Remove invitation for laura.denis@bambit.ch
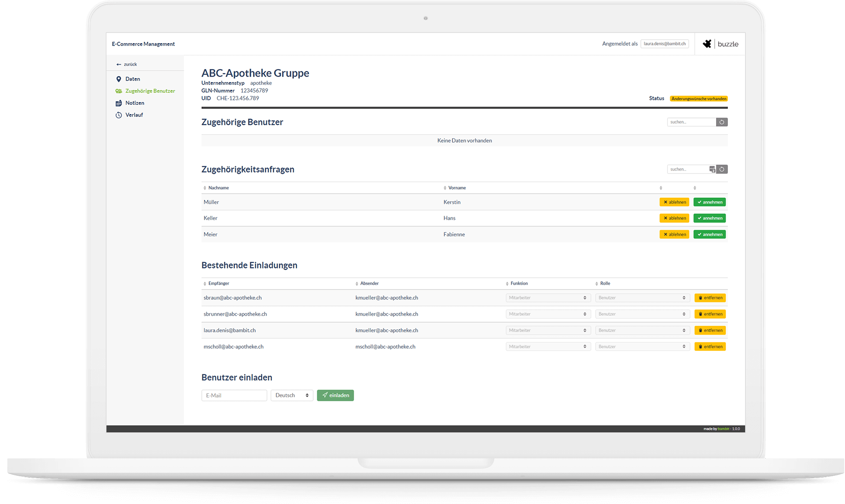This screenshot has height=504, width=845. click(x=710, y=330)
